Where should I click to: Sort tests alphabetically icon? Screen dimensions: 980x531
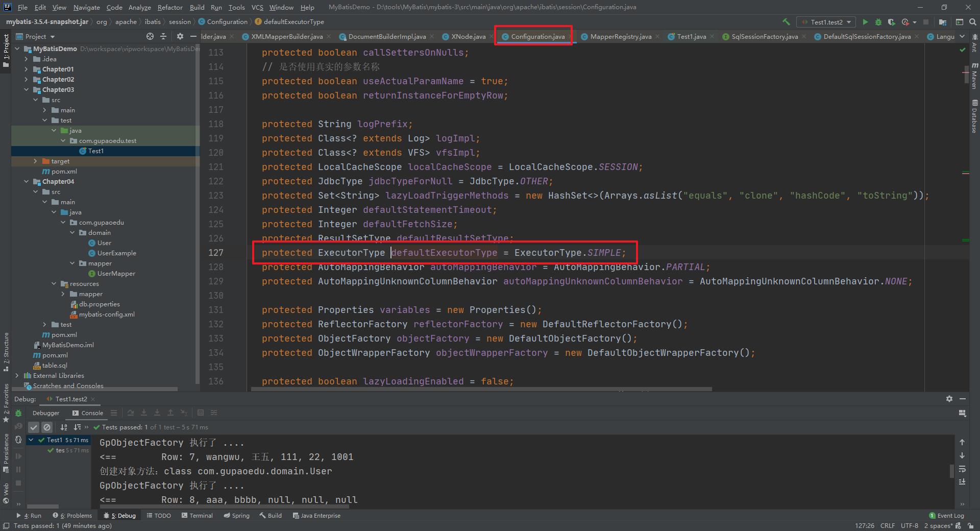tap(64, 427)
